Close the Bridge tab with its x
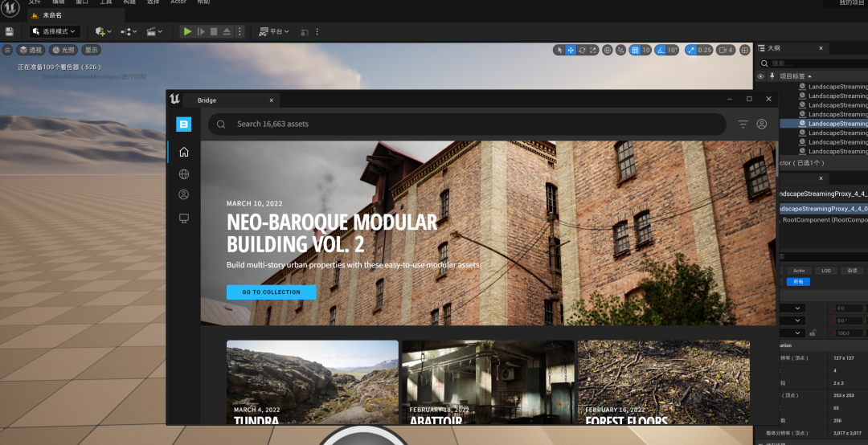 tap(272, 100)
